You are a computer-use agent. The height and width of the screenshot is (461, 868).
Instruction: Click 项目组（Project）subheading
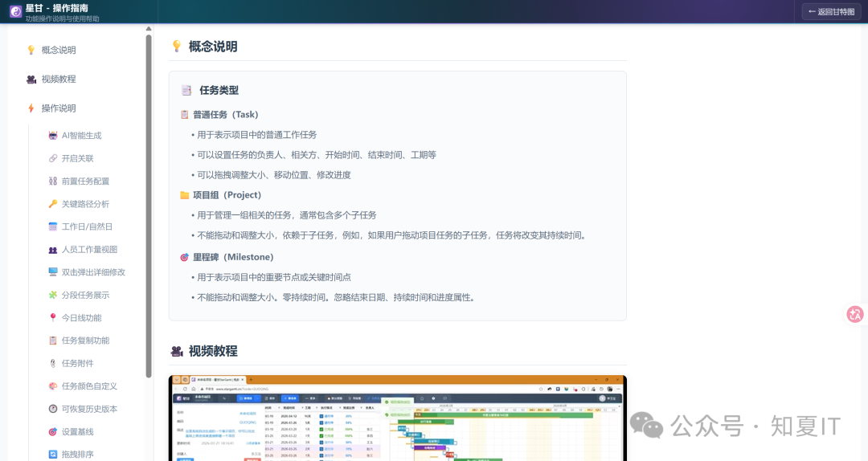tap(227, 195)
